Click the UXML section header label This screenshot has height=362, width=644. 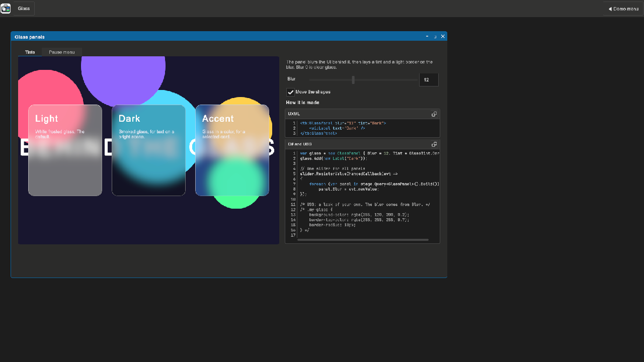click(294, 114)
